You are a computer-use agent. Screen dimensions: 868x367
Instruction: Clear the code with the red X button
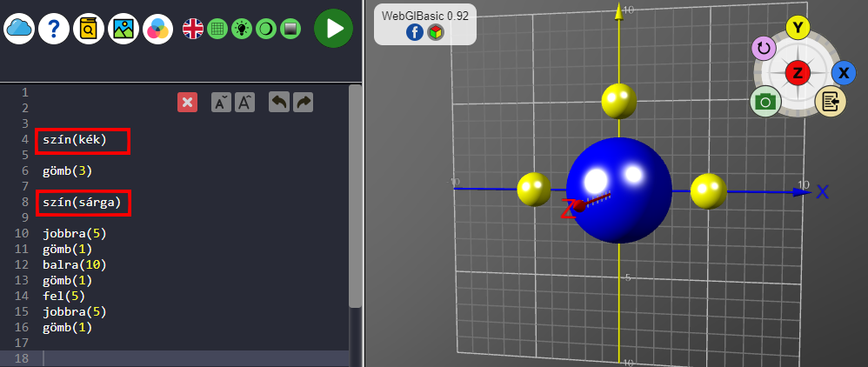click(187, 103)
